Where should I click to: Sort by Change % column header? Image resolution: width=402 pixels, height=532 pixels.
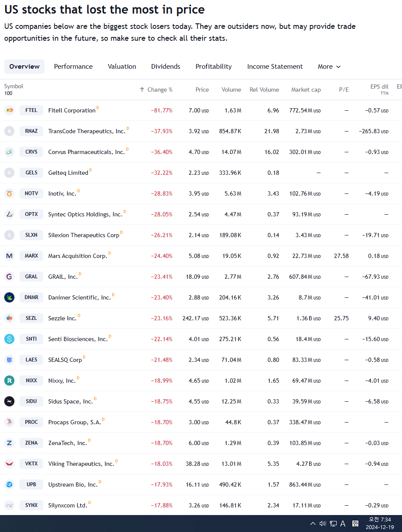[156, 90]
